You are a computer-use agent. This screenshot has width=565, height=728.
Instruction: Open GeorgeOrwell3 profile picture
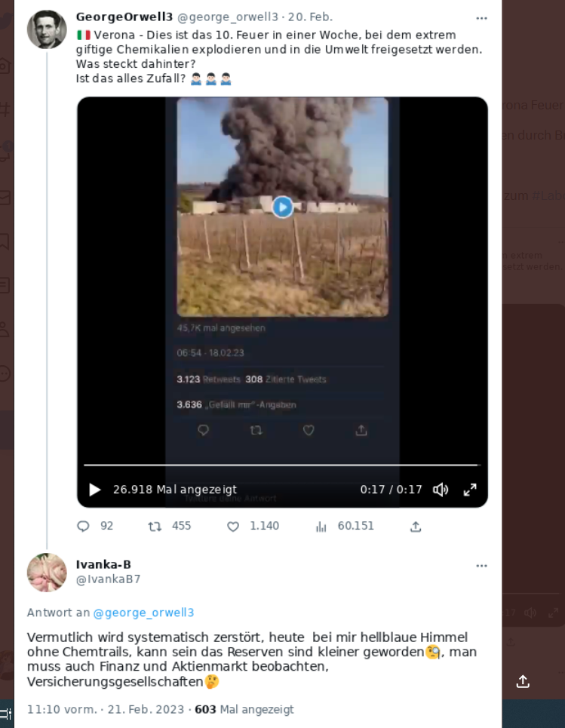(47, 29)
